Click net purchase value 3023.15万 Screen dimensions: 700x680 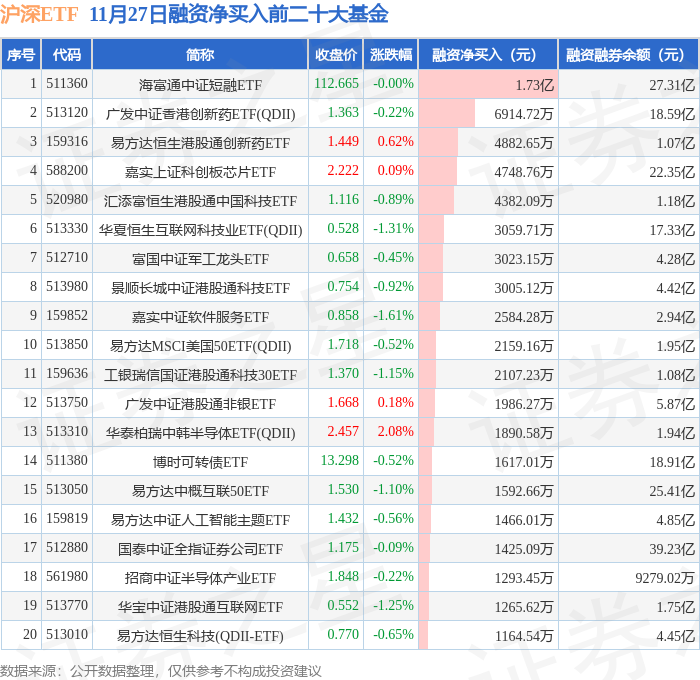[x=524, y=259]
